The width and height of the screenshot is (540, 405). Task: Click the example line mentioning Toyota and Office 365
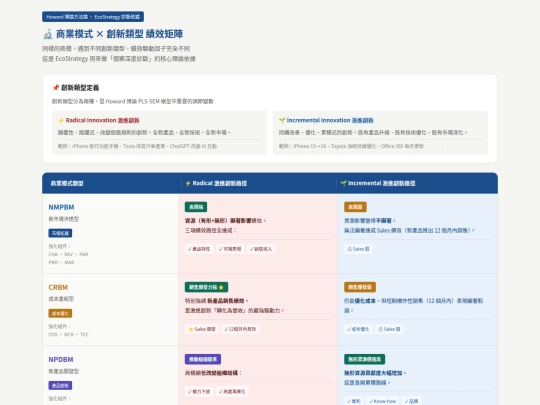point(351,146)
